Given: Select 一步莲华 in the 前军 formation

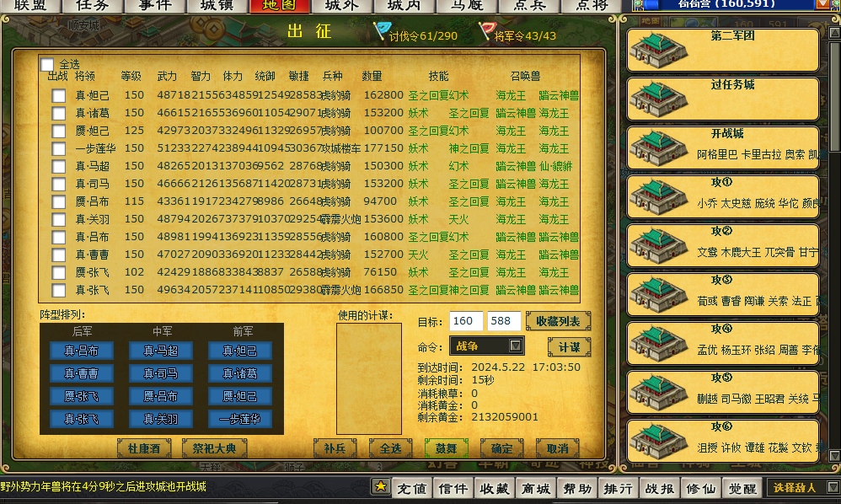Looking at the screenshot, I should tap(240, 419).
